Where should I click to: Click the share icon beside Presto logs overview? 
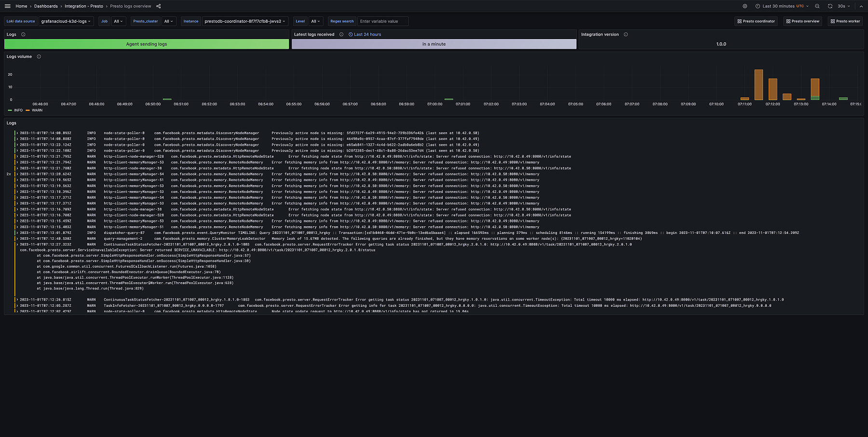pos(158,6)
